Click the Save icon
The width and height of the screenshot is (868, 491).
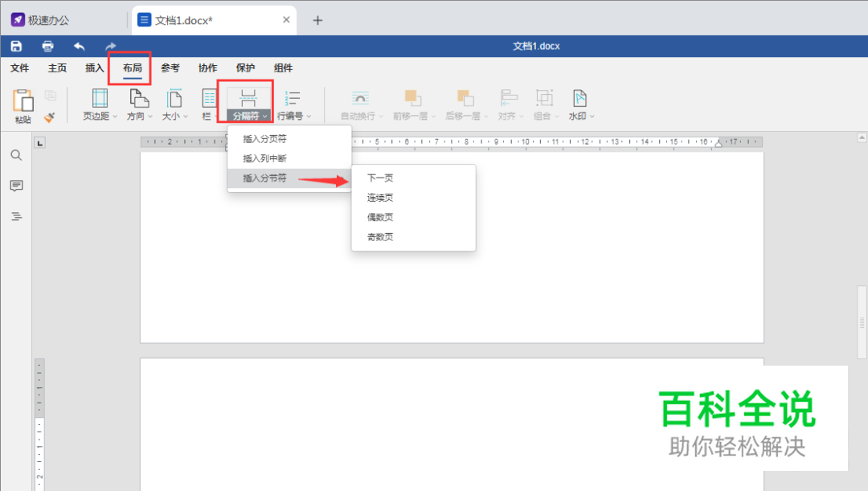tap(15, 46)
